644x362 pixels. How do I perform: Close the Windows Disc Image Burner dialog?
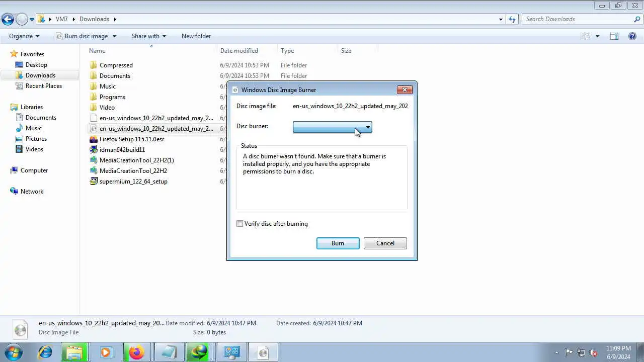click(x=405, y=89)
